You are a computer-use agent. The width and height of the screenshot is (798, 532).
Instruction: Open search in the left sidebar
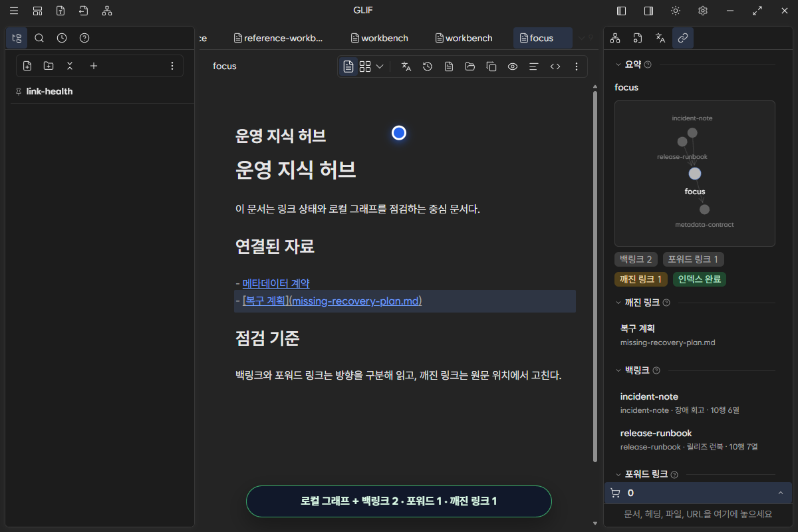tap(39, 38)
